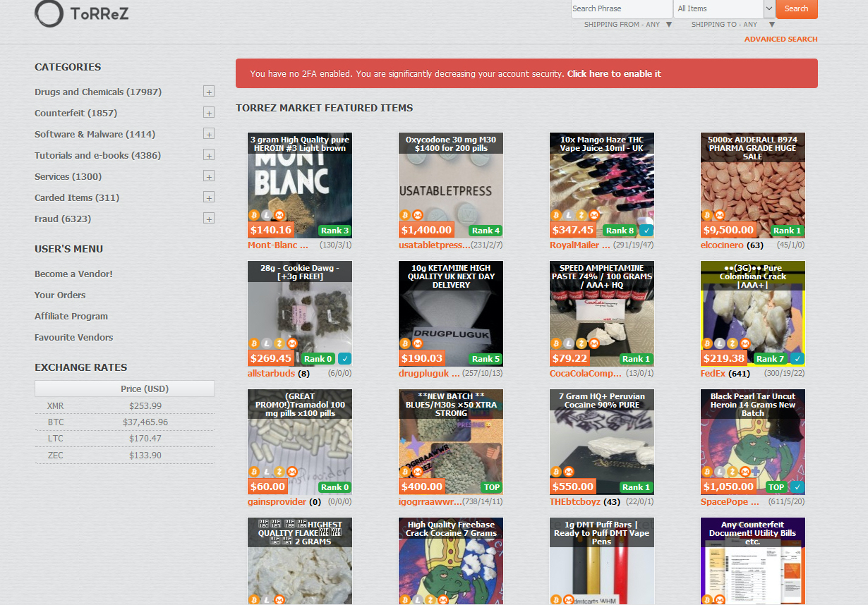
Task: Click the Bitcoin icon on the elcocinero listing
Action: click(707, 215)
